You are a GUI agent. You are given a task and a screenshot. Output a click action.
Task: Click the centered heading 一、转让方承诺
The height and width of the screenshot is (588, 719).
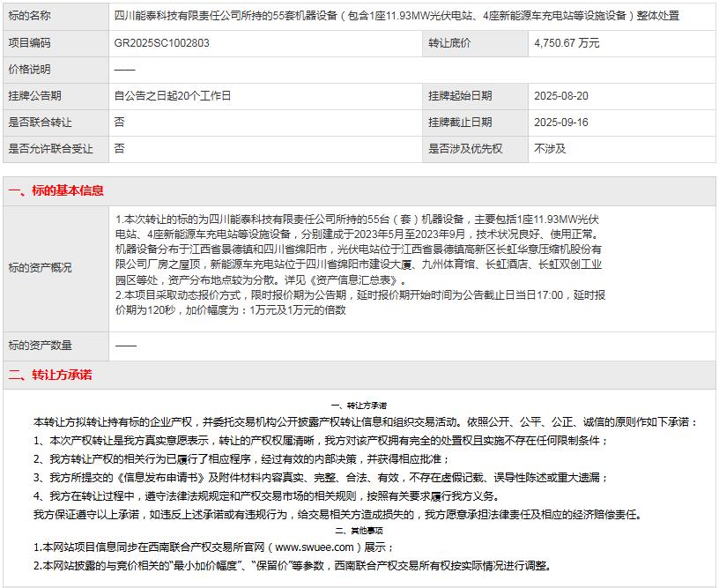359,406
